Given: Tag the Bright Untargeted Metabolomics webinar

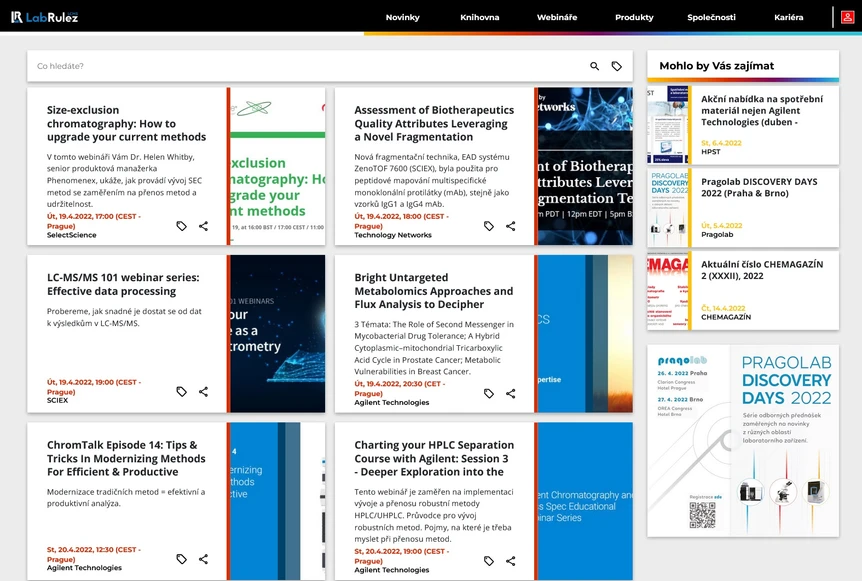Looking at the screenshot, I should (x=489, y=394).
